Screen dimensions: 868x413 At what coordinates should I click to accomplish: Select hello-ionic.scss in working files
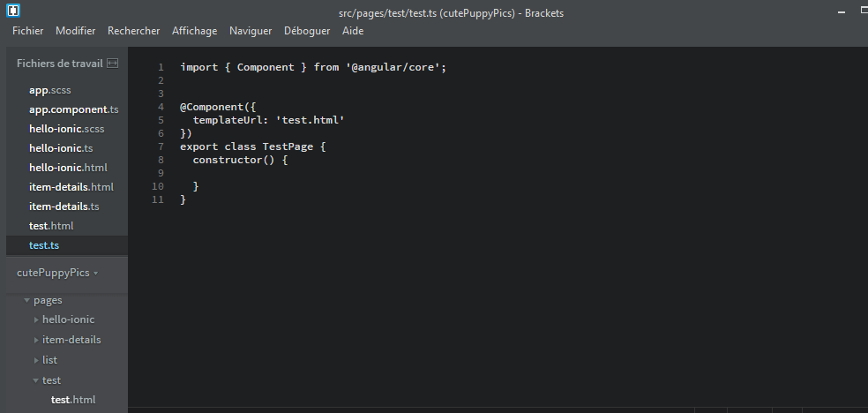coord(66,129)
